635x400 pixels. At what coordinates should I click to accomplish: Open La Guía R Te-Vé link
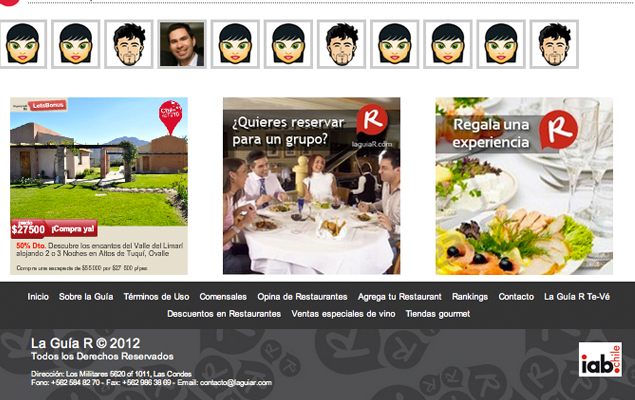(578, 297)
